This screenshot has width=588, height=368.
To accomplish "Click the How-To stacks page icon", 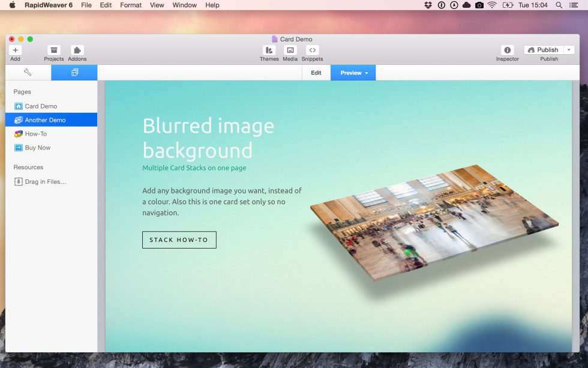I will [x=19, y=134].
